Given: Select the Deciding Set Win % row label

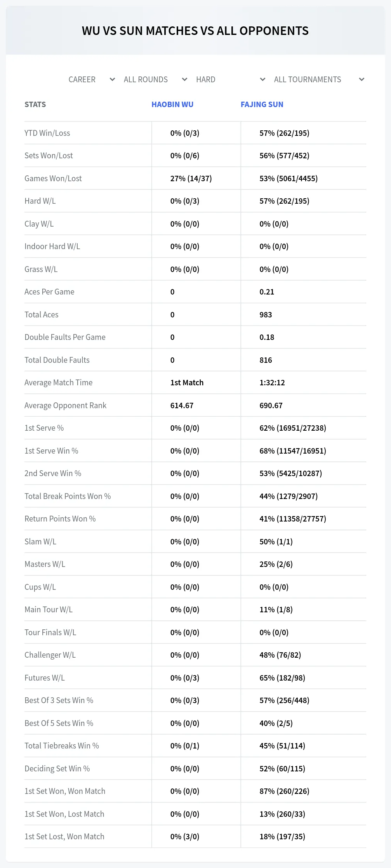Looking at the screenshot, I should pos(57,769).
